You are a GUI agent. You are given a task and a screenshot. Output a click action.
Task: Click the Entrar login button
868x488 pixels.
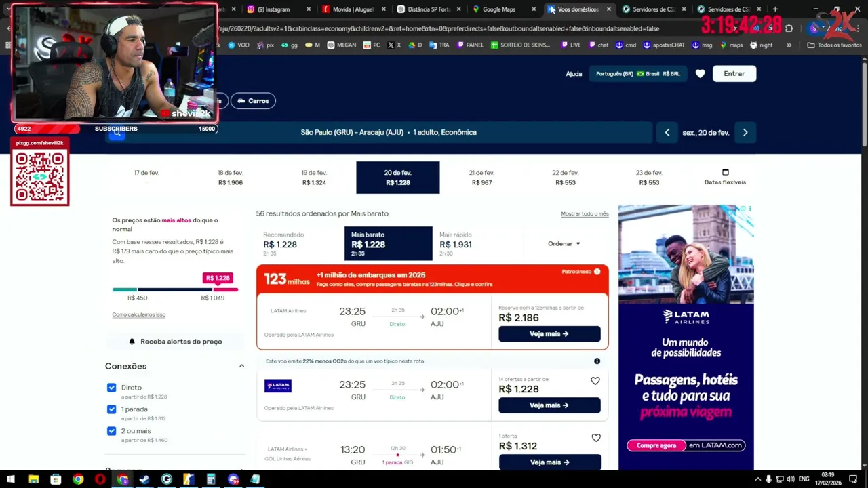coord(734,74)
